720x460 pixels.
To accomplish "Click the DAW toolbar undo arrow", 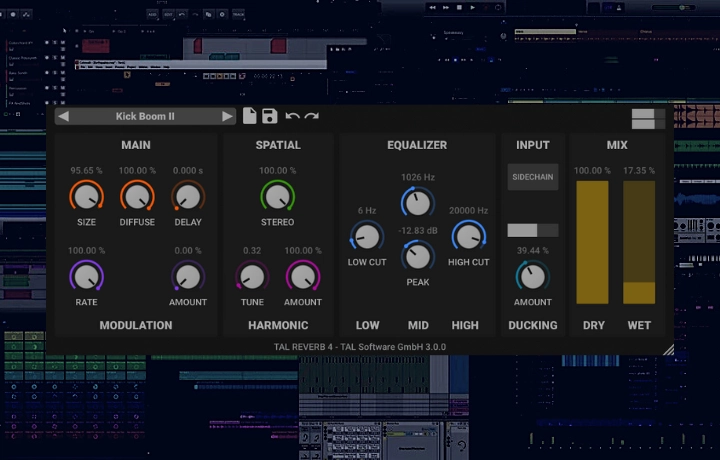I will click(x=182, y=14).
